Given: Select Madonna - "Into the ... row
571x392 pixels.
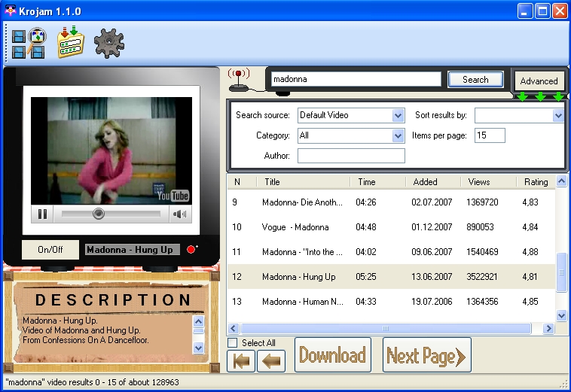Looking at the screenshot, I should tap(392, 251).
